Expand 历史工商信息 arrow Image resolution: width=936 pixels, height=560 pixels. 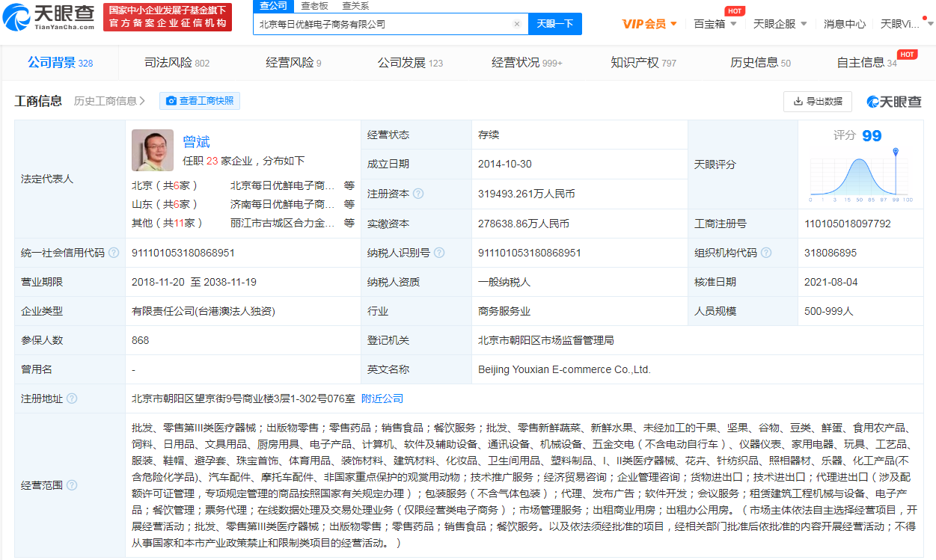(x=142, y=101)
